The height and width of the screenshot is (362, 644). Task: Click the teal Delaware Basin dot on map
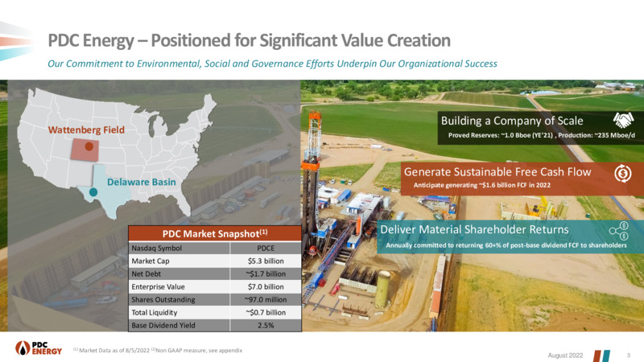[93, 191]
